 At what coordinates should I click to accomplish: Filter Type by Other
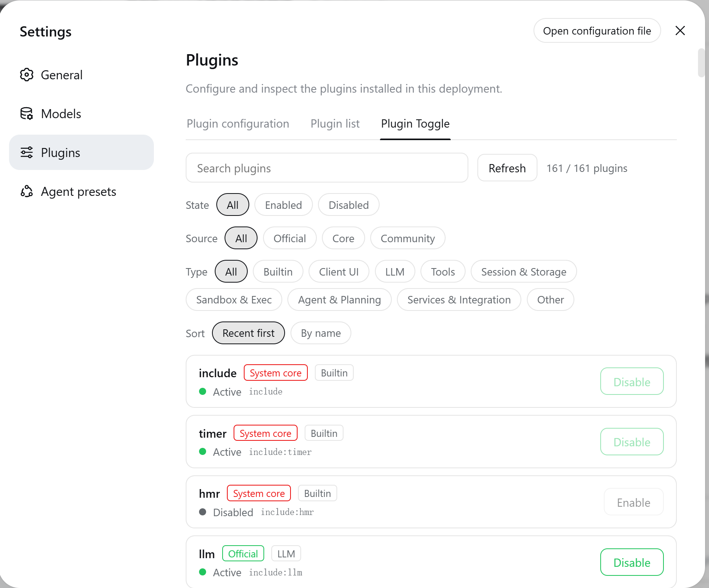[x=550, y=300]
